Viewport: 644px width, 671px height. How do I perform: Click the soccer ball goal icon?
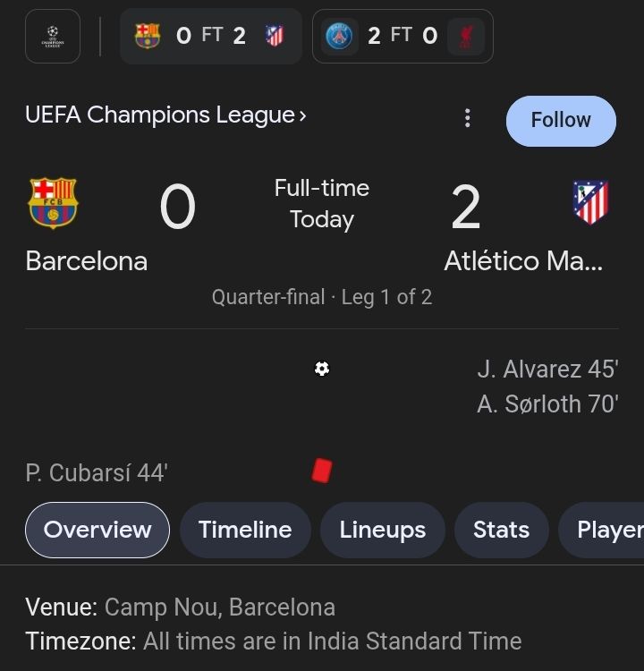pos(322,369)
